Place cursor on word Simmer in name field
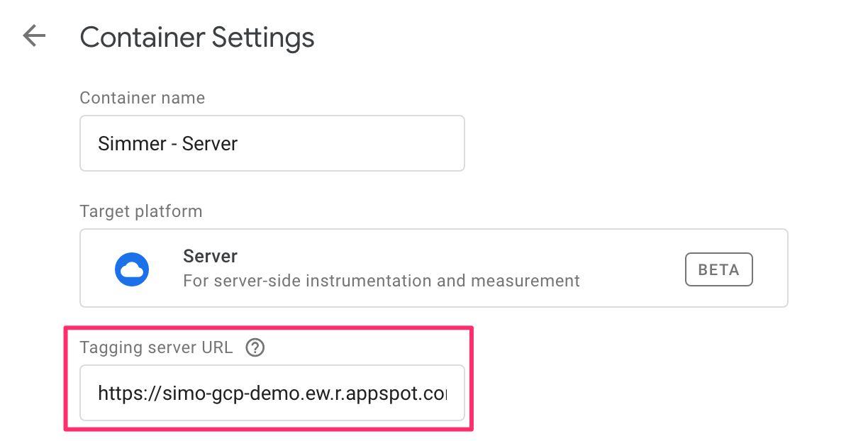This screenshot has height=441, width=868. coord(128,143)
